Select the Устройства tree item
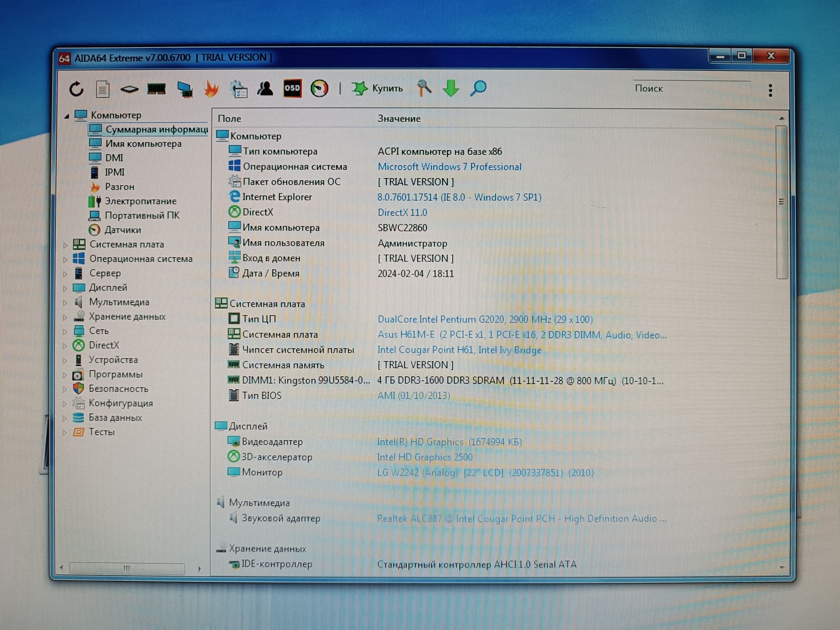Screen dimensions: 840x630 [x=105, y=360]
